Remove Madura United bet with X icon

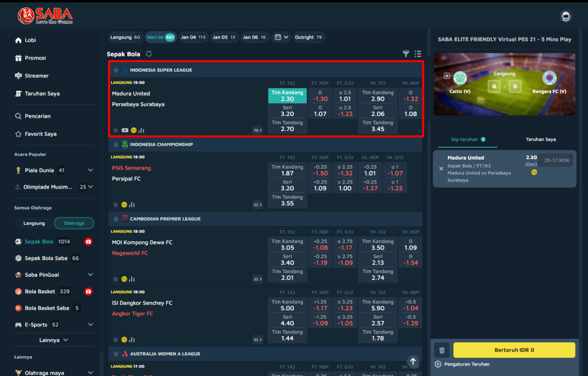441,169
